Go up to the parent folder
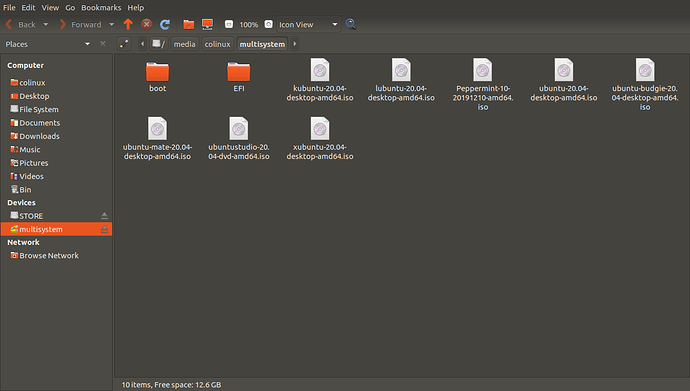Viewport: 690px width, 391px height. pyautogui.click(x=128, y=25)
